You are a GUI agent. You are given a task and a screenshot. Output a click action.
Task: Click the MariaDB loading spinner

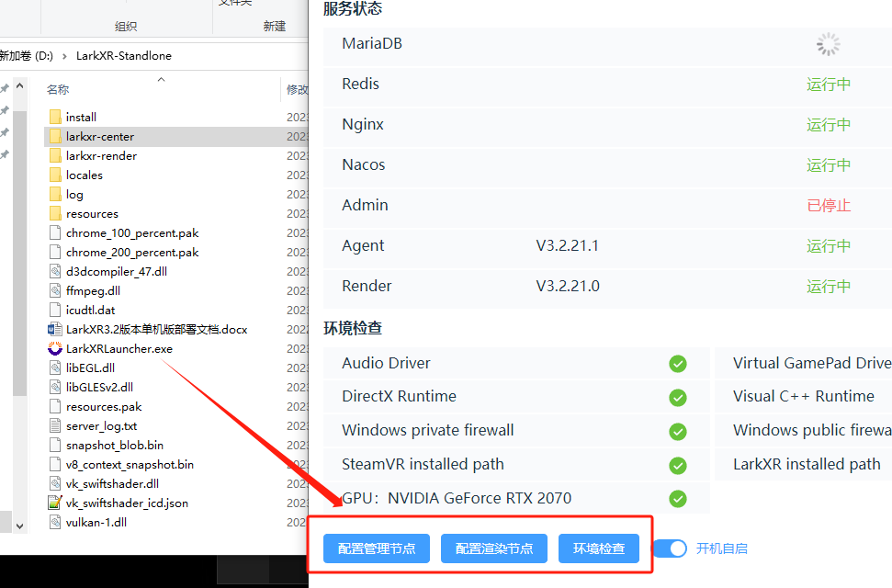click(x=829, y=44)
